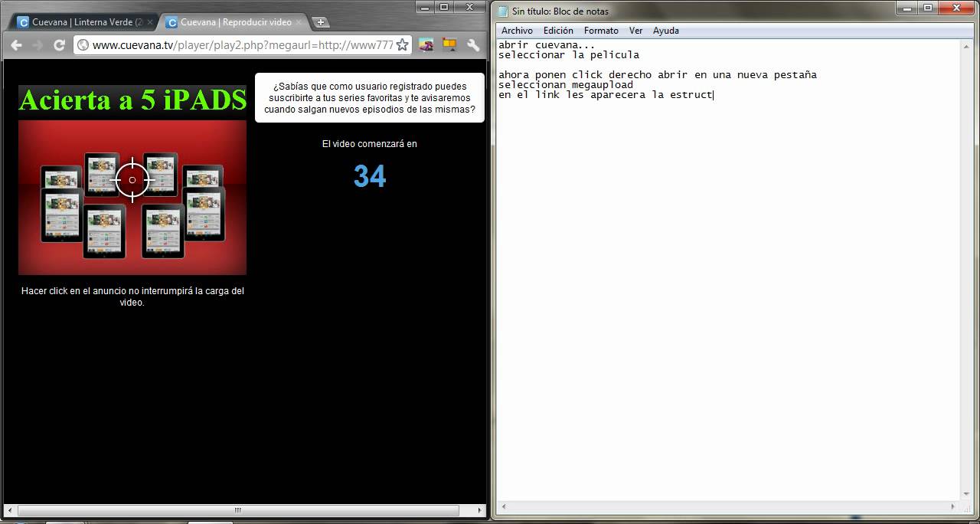
Task: Open a new Chrome tab
Action: coord(322,22)
